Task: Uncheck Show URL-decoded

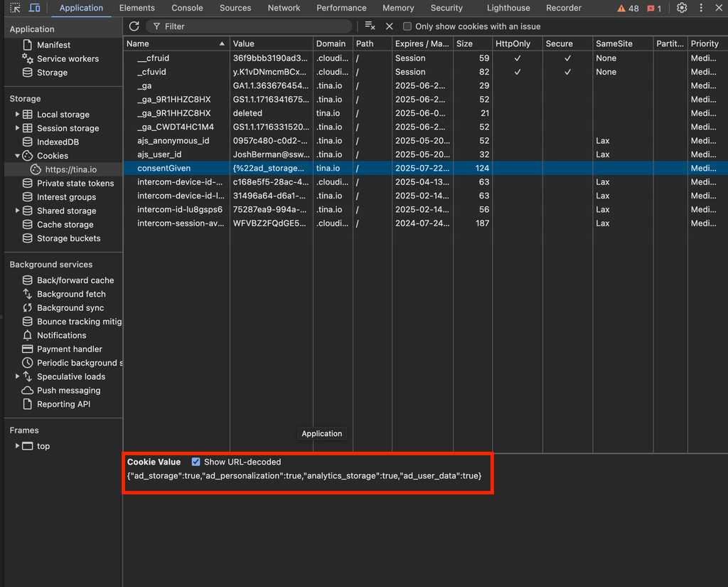Action: (x=196, y=462)
